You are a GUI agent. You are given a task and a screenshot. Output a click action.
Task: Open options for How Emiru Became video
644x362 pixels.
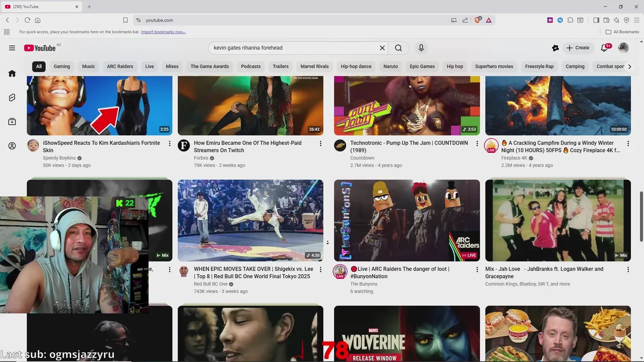coord(320,144)
